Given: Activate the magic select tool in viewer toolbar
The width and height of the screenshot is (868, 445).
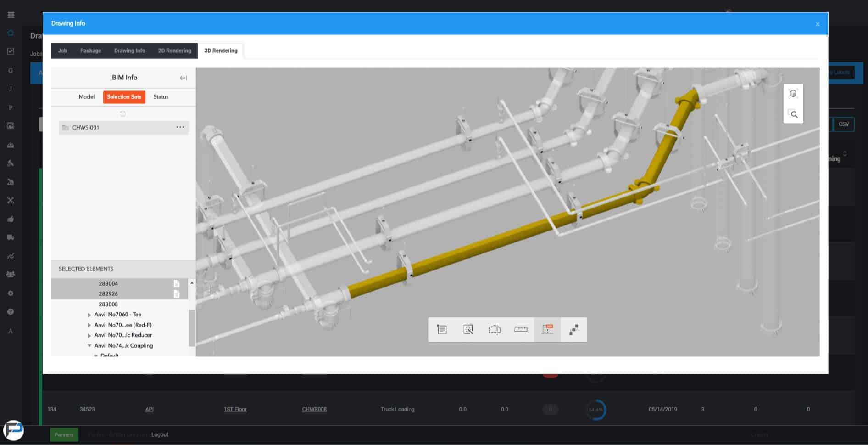Looking at the screenshot, I should pos(468,329).
